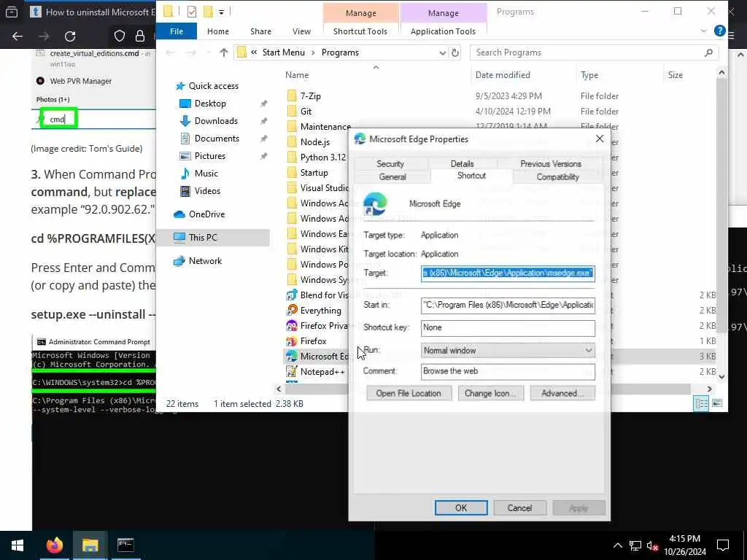
Task: Click the Videos icon in sidebar
Action: (x=185, y=191)
